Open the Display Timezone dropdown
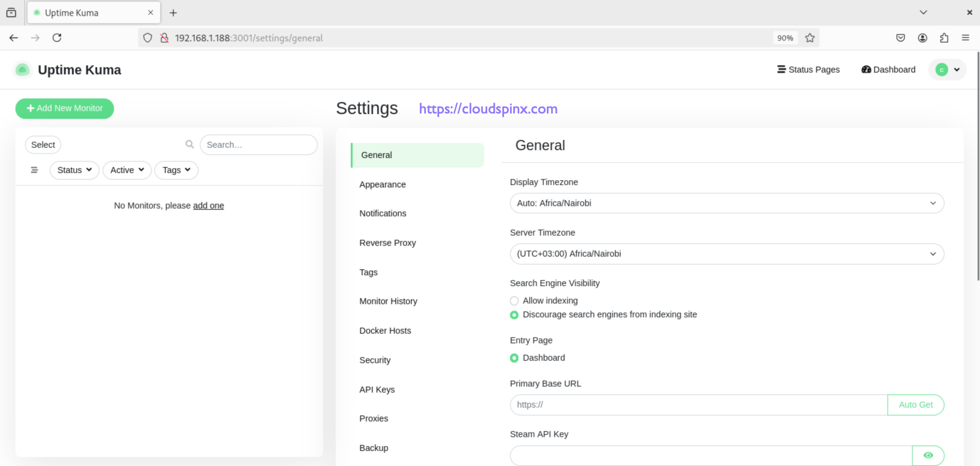980x466 pixels. pos(726,203)
